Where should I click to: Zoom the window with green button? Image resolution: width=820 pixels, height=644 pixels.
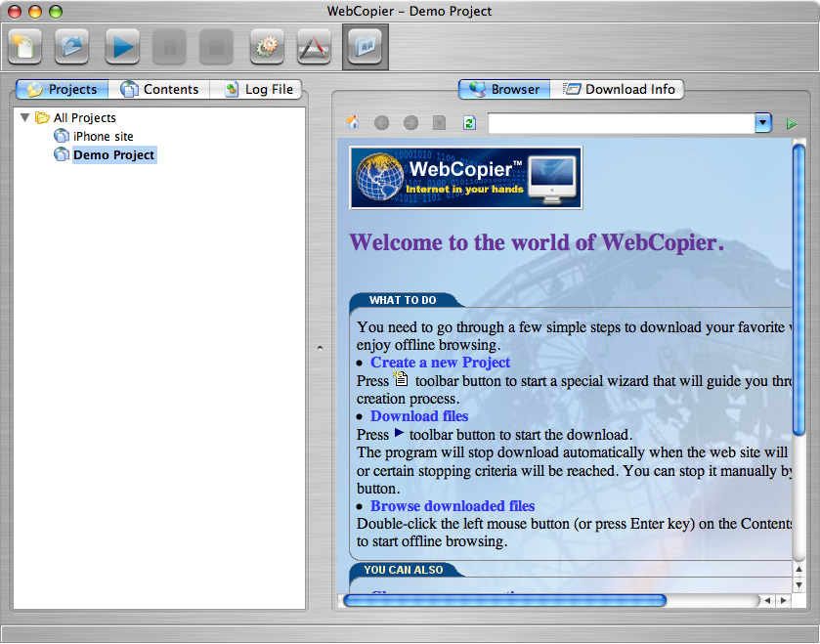pos(56,12)
